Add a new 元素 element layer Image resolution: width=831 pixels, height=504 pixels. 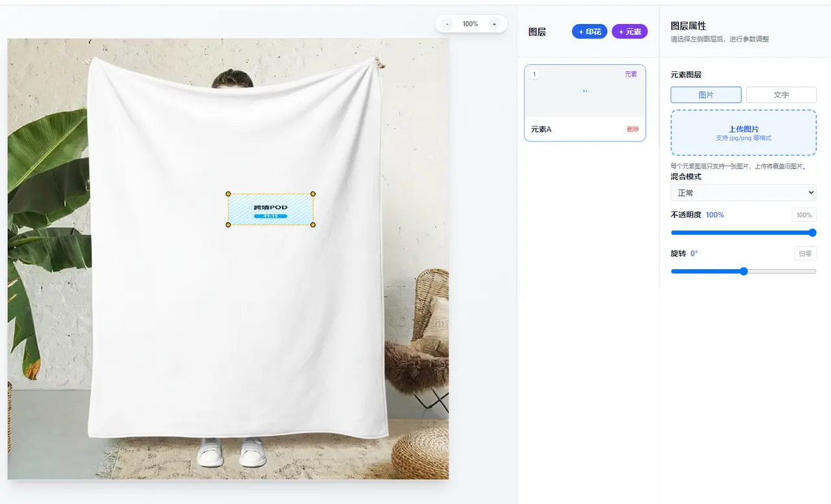tap(629, 32)
